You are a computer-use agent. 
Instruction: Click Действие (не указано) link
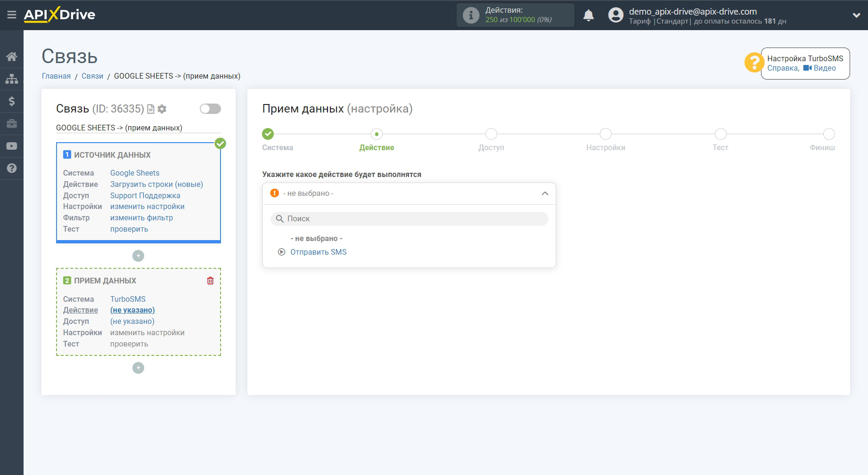(132, 310)
